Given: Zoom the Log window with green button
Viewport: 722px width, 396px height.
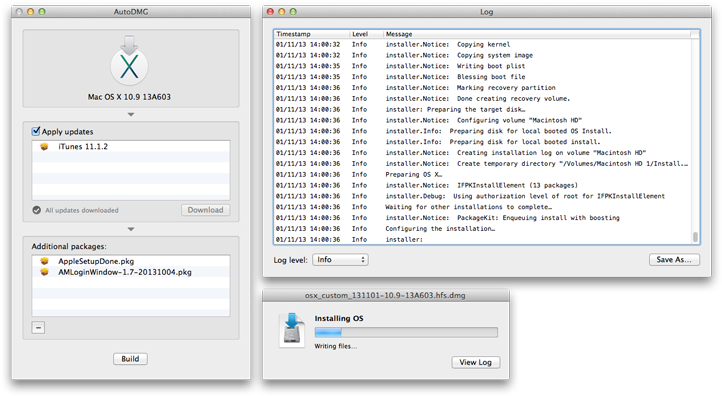Looking at the screenshot, I should click(x=293, y=12).
